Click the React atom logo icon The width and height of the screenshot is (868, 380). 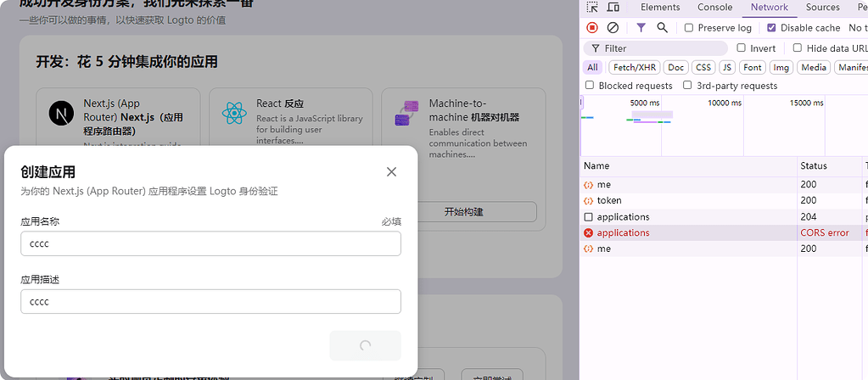pos(235,114)
